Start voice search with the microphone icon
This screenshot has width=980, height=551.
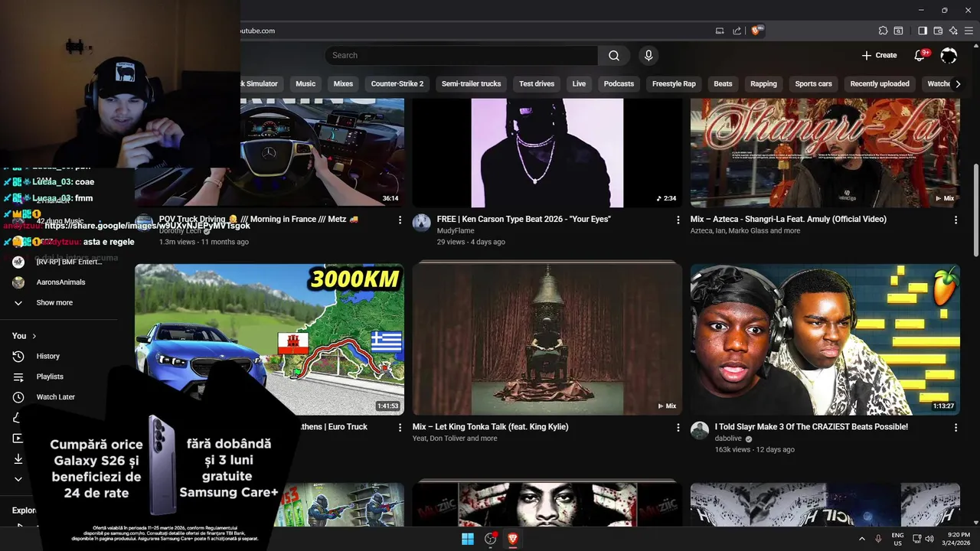coord(648,55)
